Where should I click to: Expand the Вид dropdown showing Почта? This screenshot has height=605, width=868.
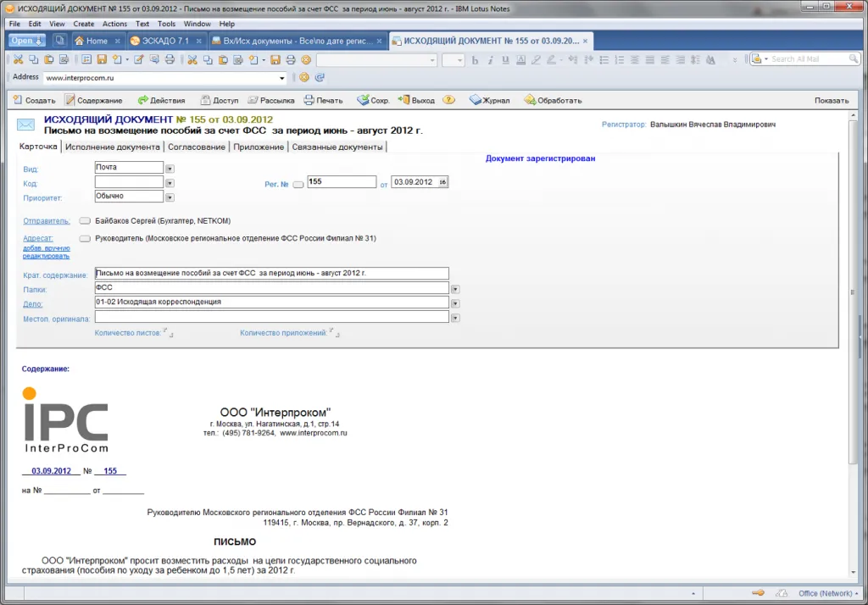tap(170, 169)
